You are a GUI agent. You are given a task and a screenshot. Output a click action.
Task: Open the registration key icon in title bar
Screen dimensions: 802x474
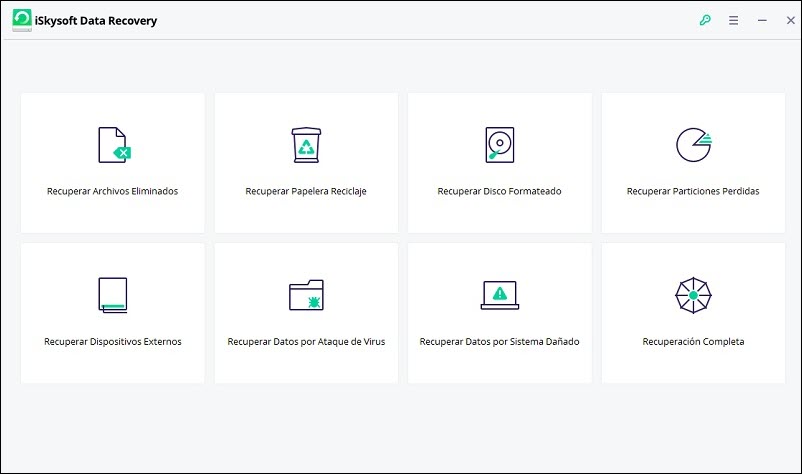coord(705,20)
